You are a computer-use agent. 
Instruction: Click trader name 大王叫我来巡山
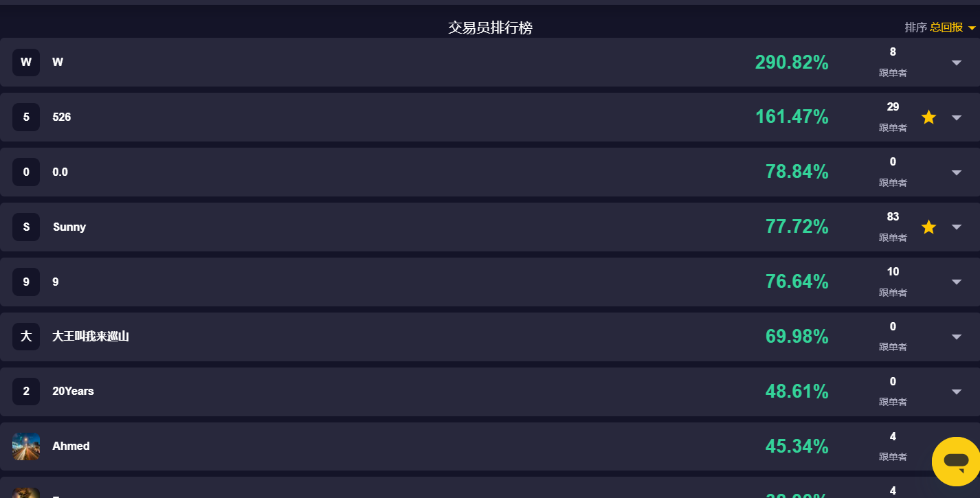click(91, 337)
